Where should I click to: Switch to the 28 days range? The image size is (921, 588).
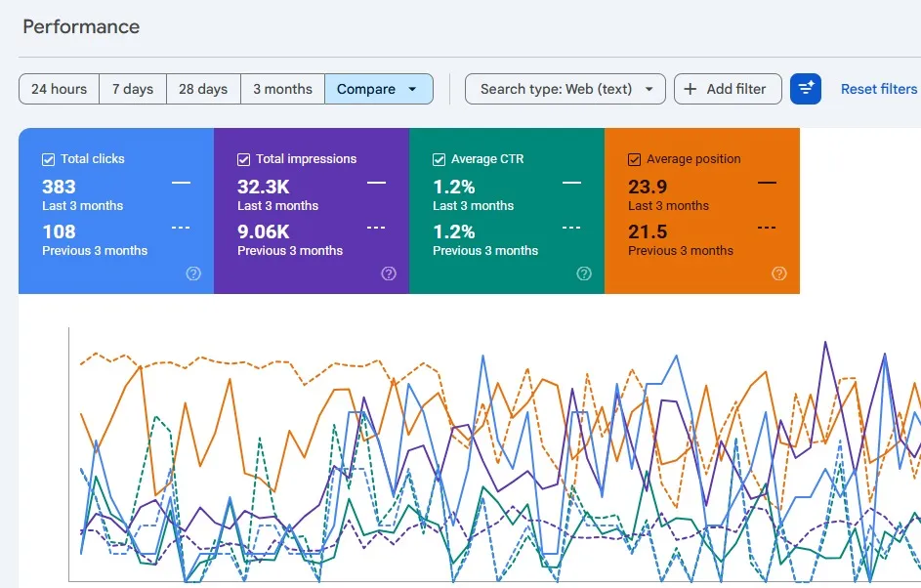pos(203,89)
